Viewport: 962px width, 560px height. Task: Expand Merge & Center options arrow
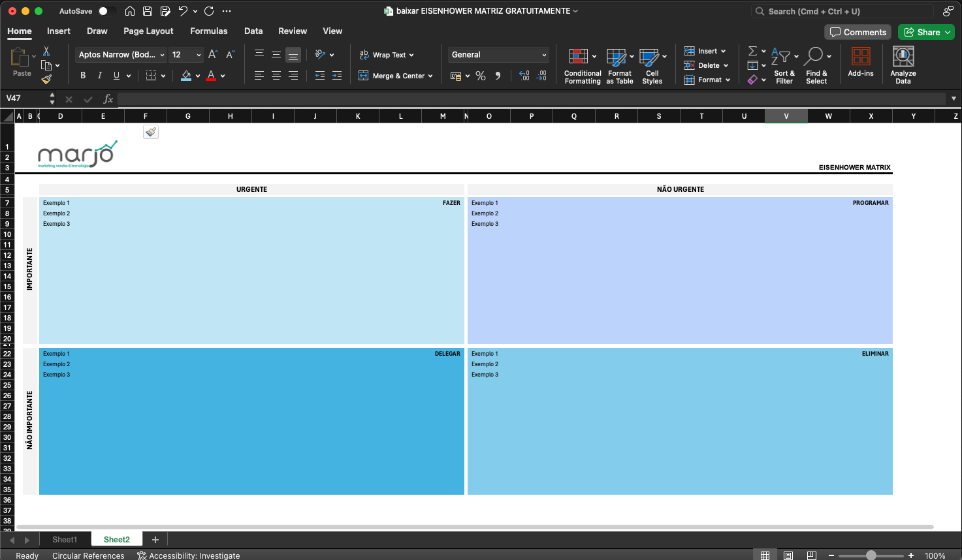[x=430, y=76]
